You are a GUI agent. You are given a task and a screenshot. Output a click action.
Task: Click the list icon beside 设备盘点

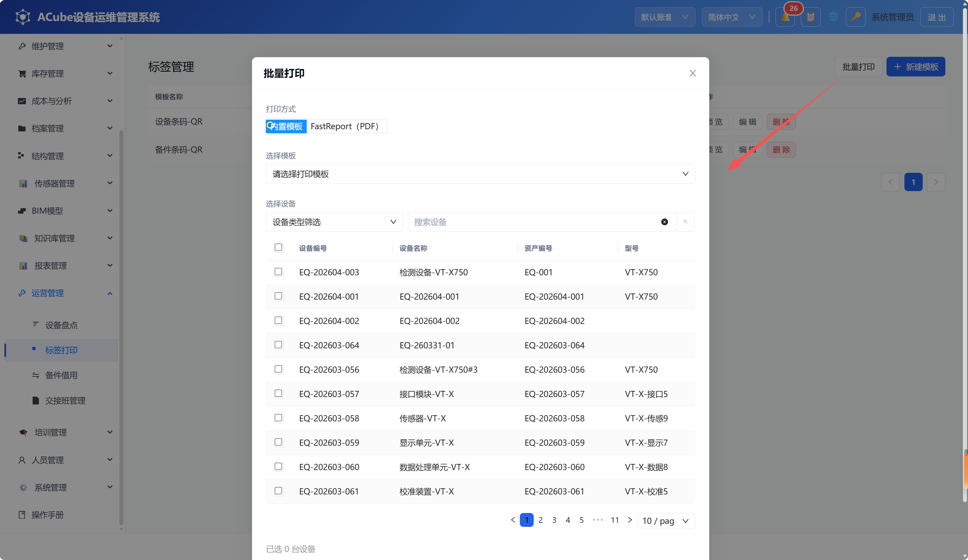tap(35, 325)
